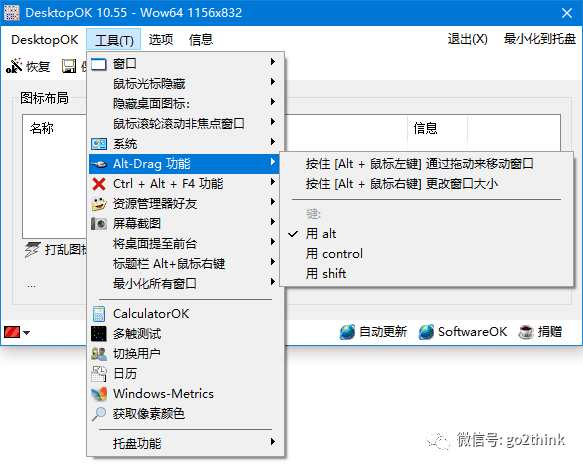Open the dropdown arrow beside red flag

coord(26,332)
